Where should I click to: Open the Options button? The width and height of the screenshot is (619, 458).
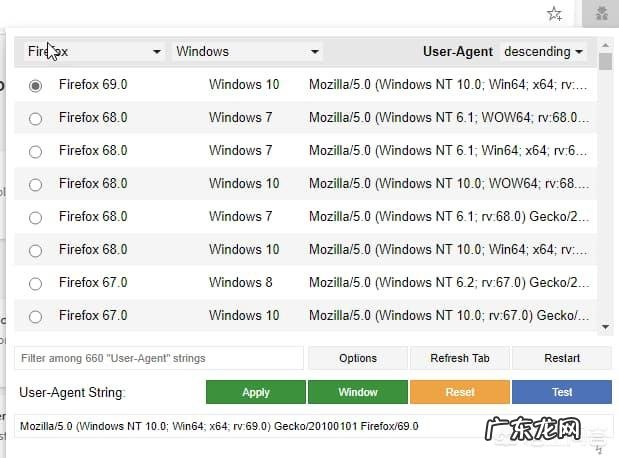[358, 358]
